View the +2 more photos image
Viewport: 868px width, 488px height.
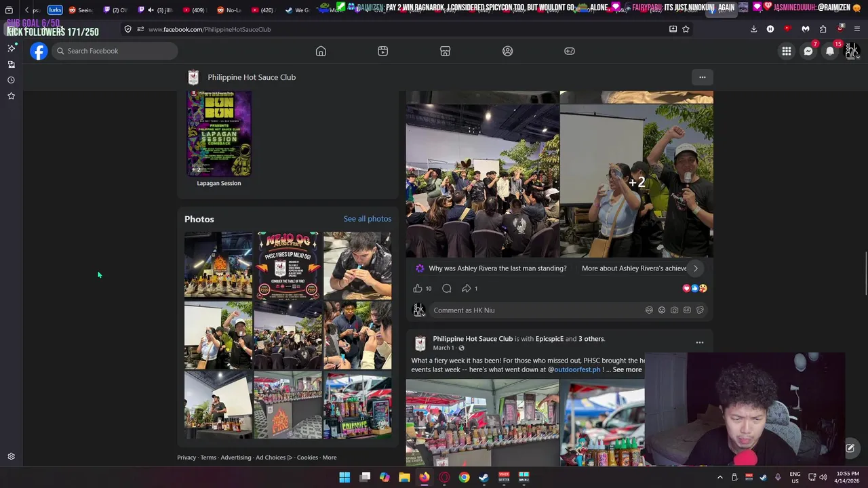[x=637, y=182]
